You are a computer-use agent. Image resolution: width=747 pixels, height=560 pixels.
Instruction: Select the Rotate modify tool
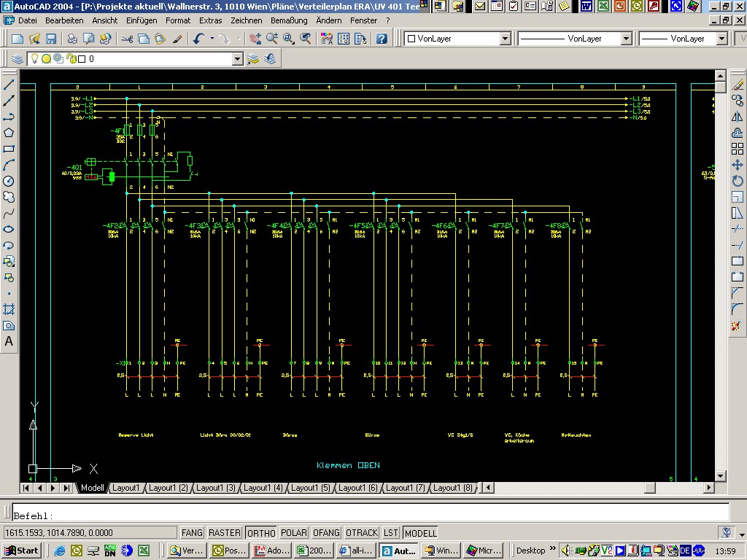tap(738, 181)
